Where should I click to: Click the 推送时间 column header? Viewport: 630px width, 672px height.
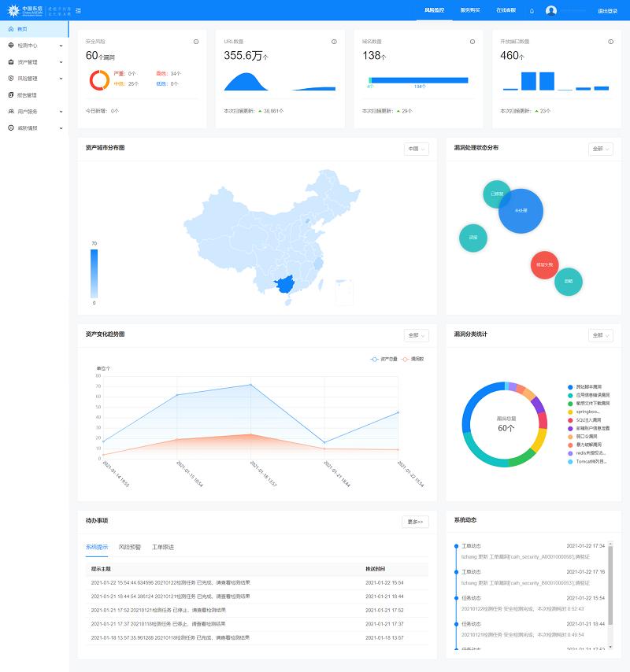point(376,569)
